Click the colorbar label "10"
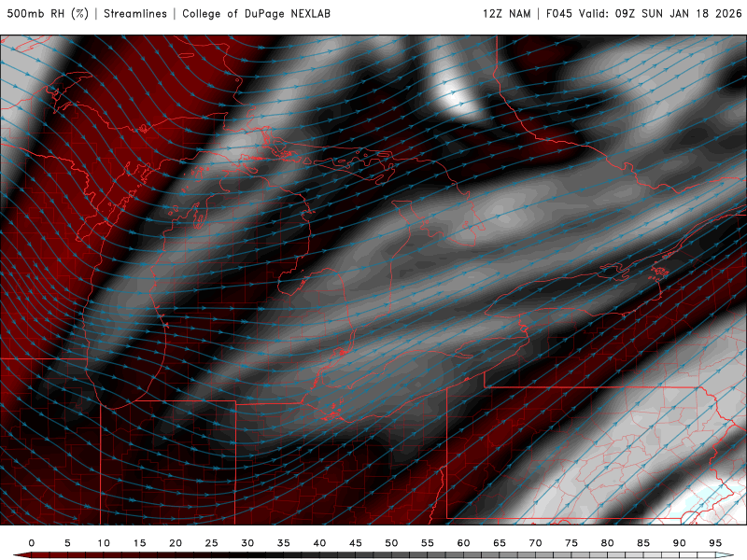The image size is (747, 560). click(104, 543)
